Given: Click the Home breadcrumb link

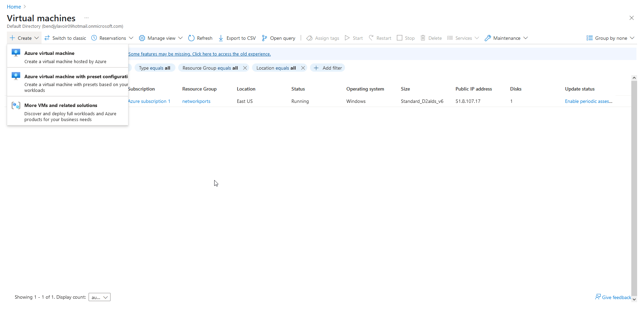Looking at the screenshot, I should coord(14,7).
